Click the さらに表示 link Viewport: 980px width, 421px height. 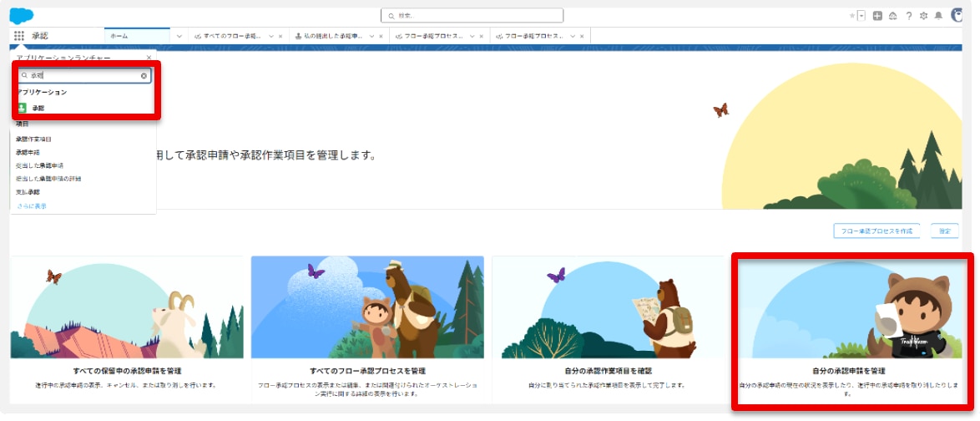point(32,205)
